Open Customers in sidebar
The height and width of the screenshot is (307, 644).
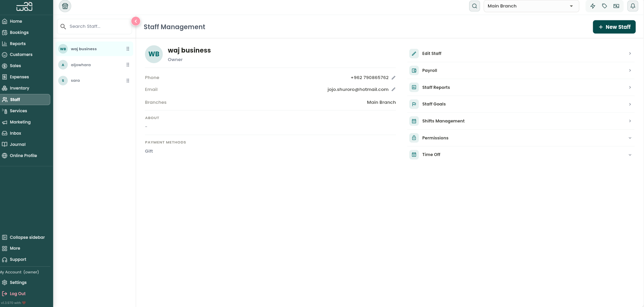[25, 55]
